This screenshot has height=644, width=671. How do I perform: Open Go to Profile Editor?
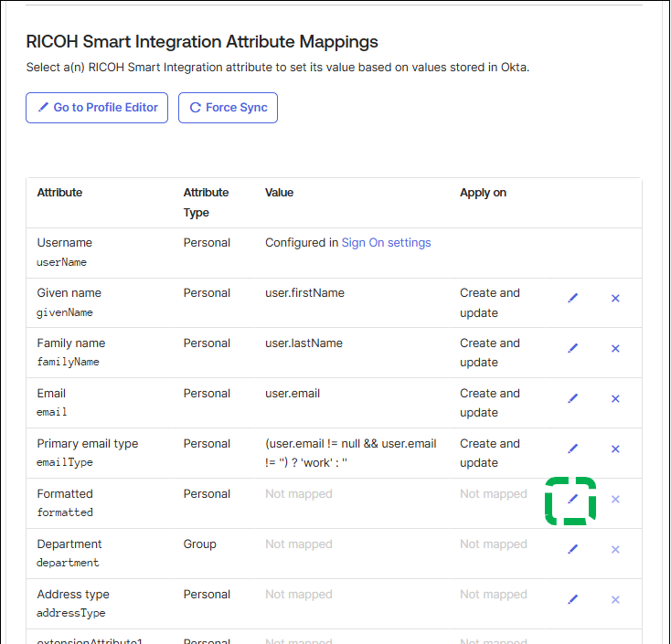coord(97,108)
